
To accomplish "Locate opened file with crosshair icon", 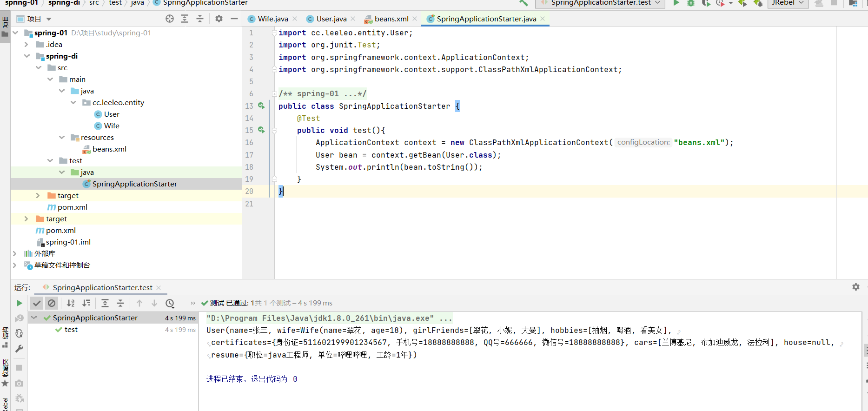I will tap(170, 19).
